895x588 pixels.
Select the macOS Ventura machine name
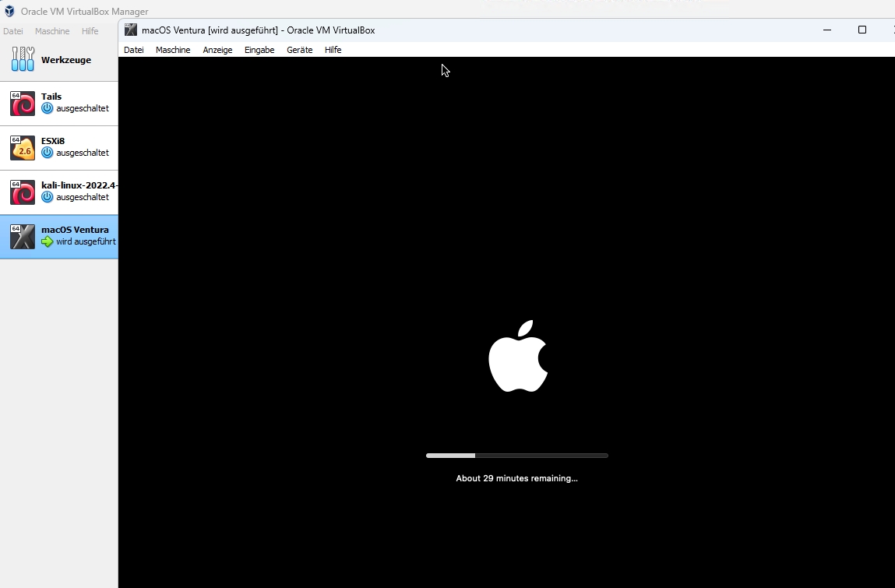[75, 230]
